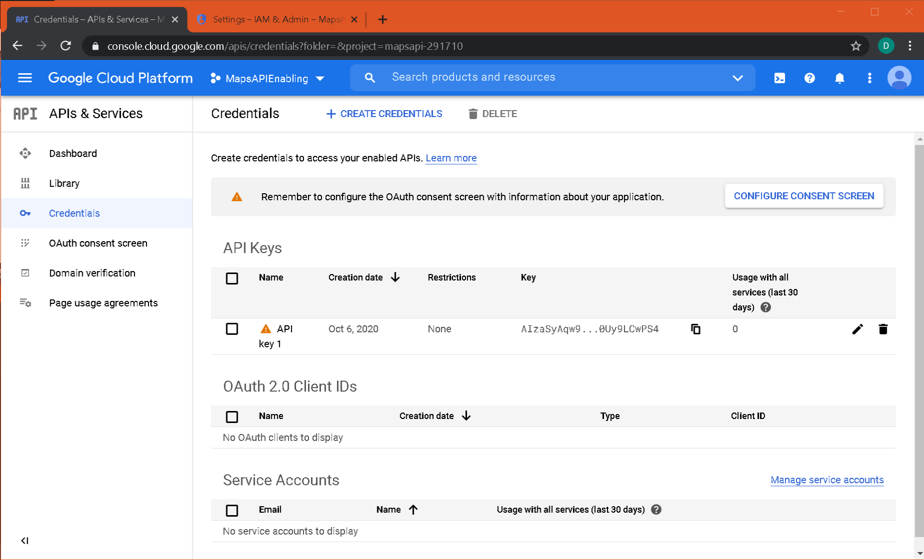Collapse the left navigation sidebar
Image resolution: width=924 pixels, height=560 pixels.
tap(24, 541)
